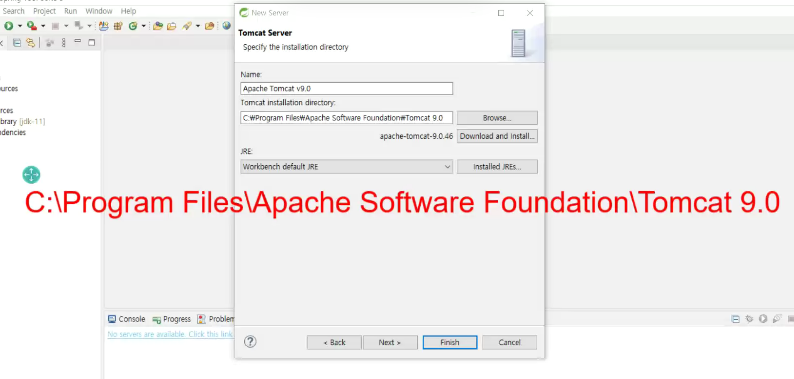Image resolution: width=794 pixels, height=379 pixels.
Task: Click the Search flashlight icon
Action: click(187, 26)
